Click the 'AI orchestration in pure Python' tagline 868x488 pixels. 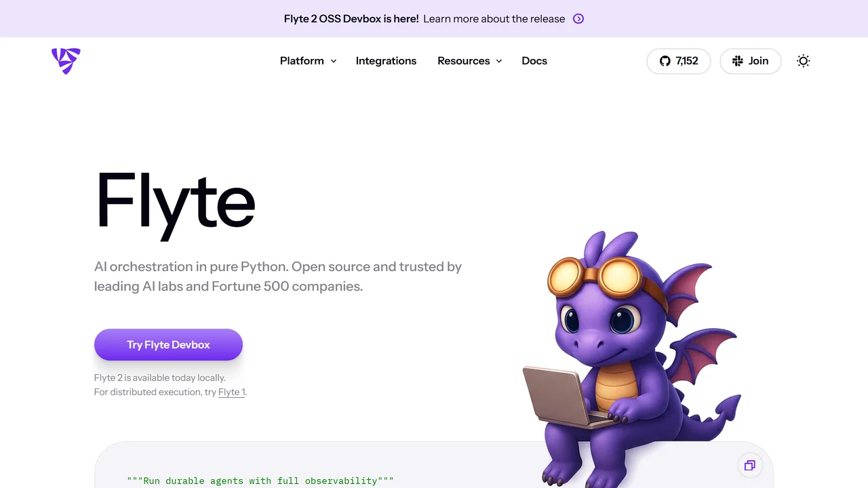tap(278, 277)
